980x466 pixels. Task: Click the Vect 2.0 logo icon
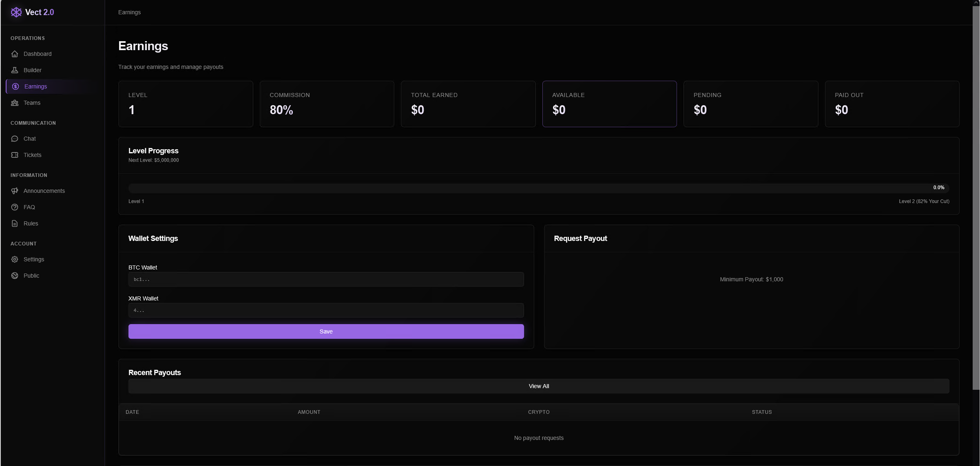[x=16, y=12]
